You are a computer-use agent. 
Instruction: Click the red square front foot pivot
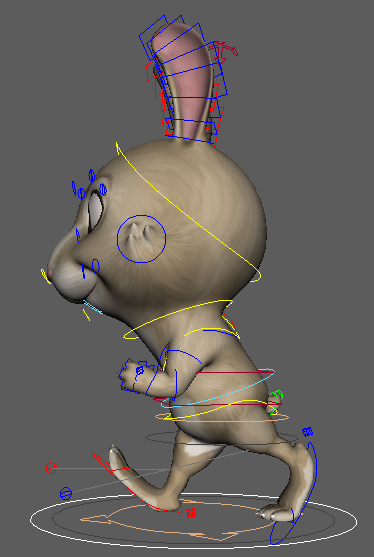click(x=191, y=513)
